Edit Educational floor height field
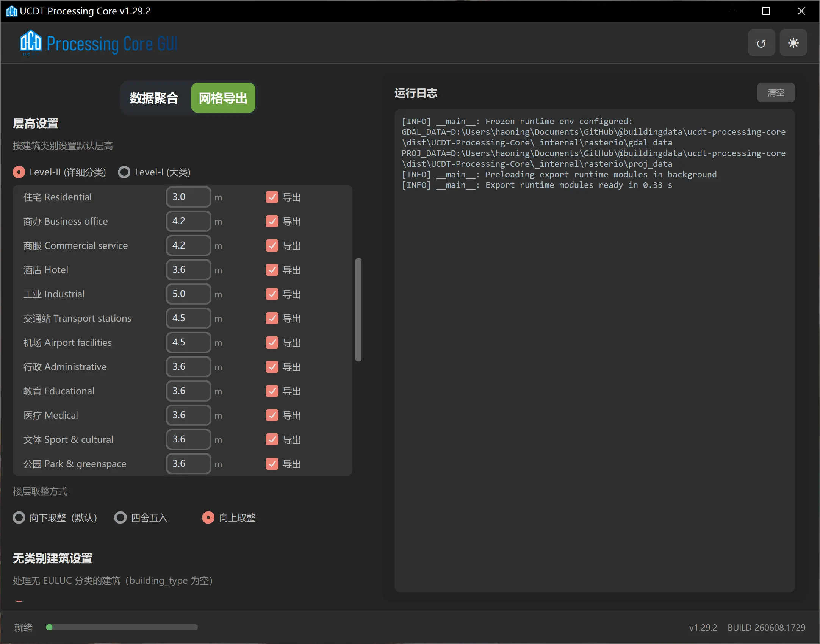Screen dimensions: 820x644 click(188, 391)
